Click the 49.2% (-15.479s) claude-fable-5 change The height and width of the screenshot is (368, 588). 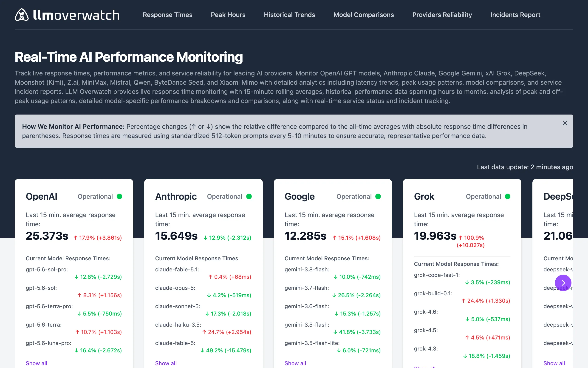[x=226, y=350]
